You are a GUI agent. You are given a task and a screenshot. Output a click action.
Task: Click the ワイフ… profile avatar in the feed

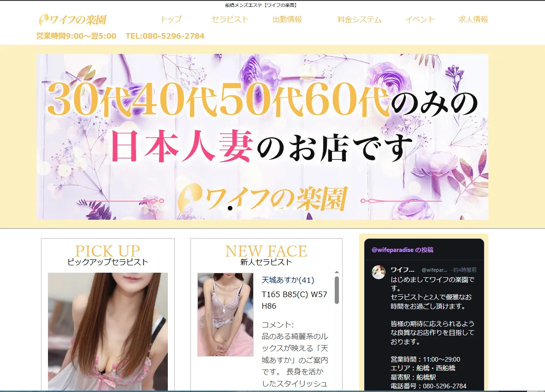[x=379, y=272]
